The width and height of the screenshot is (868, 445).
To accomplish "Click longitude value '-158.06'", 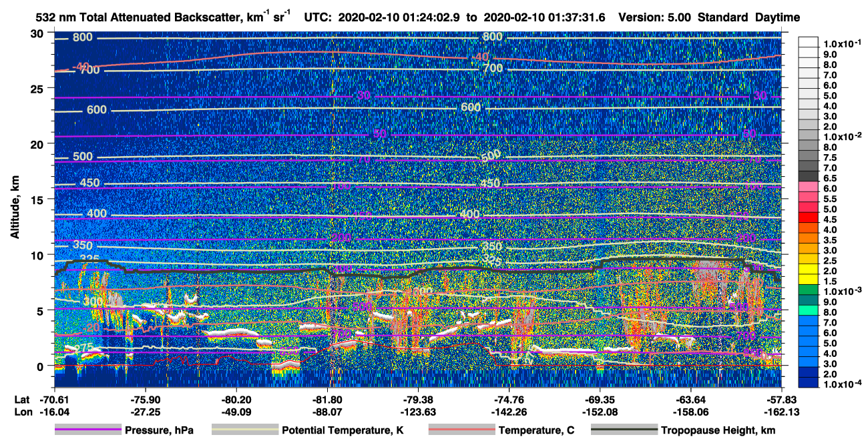I will pyautogui.click(x=690, y=412).
